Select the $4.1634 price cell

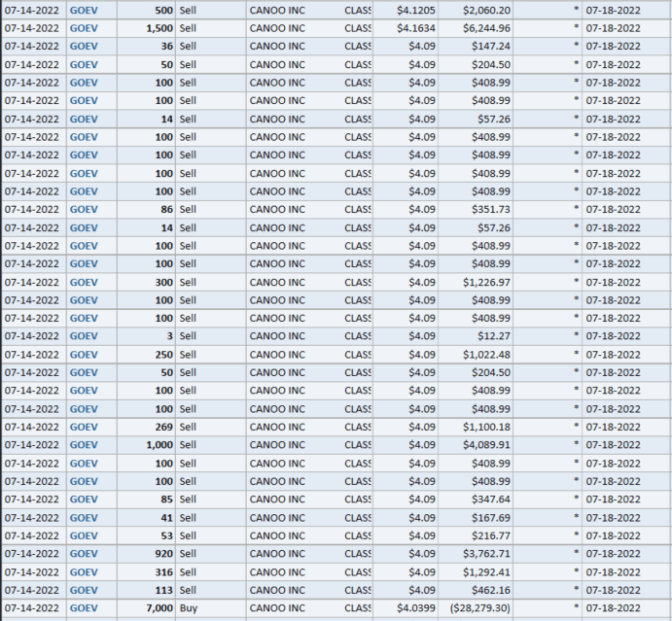pyautogui.click(x=406, y=28)
